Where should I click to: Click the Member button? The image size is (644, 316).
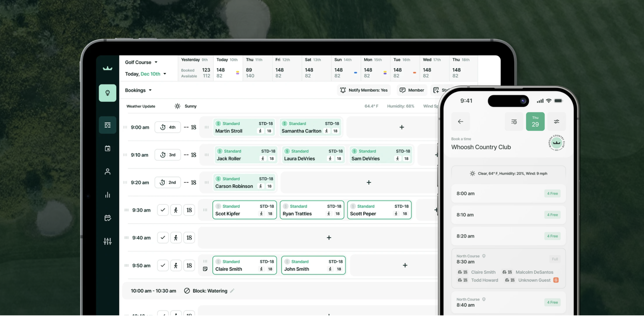pos(412,90)
